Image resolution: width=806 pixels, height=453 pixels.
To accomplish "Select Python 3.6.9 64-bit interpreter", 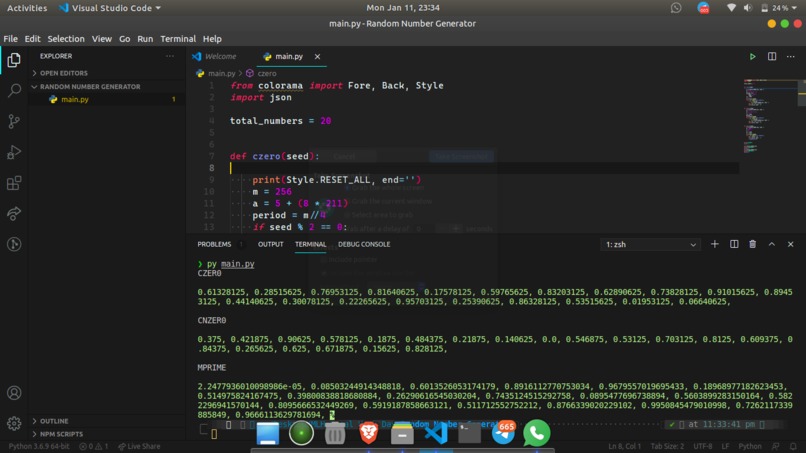I will [x=39, y=446].
